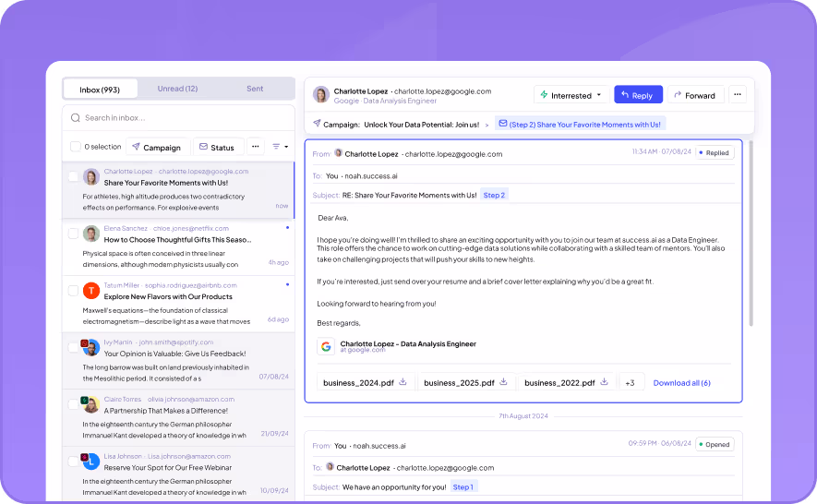Click the Status filter button
Image resolution: width=817 pixels, height=504 pixels.
217,148
